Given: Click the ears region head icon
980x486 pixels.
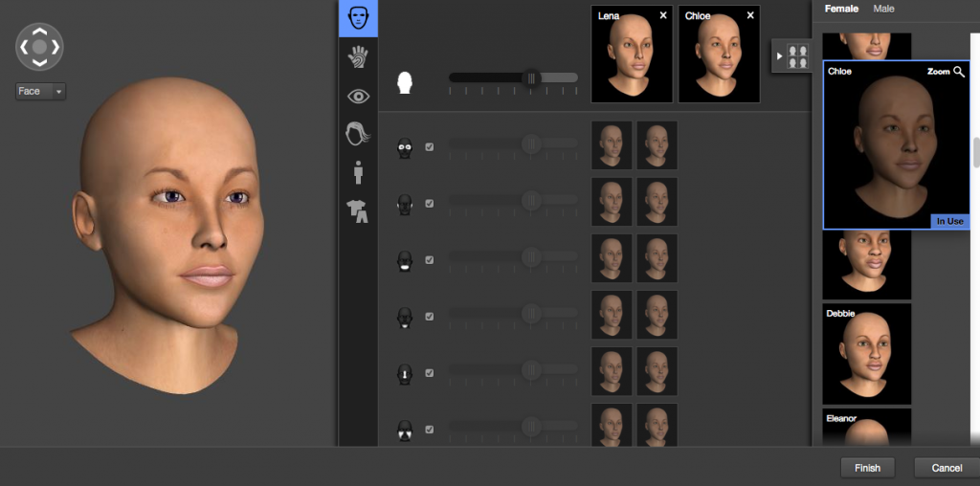Looking at the screenshot, I should click(x=405, y=205).
